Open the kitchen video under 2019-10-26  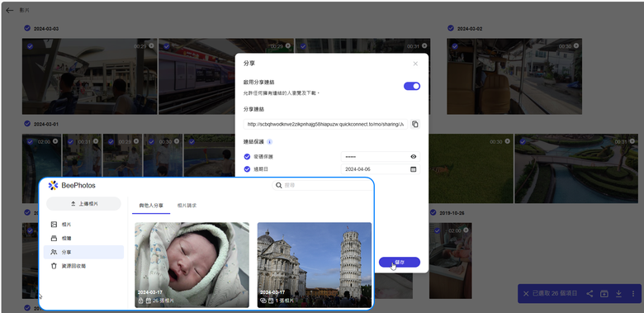pos(451,261)
